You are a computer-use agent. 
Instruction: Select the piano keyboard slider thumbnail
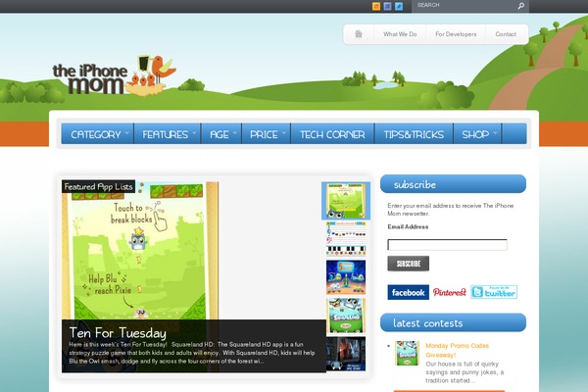pos(346,239)
